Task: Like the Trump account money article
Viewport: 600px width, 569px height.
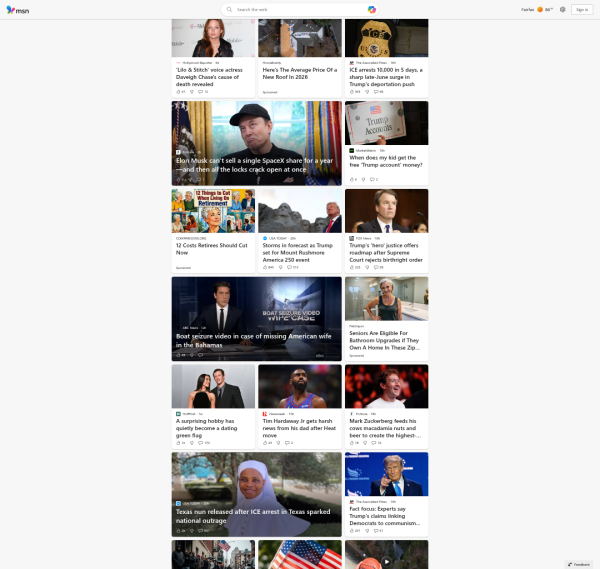Action: pos(353,179)
